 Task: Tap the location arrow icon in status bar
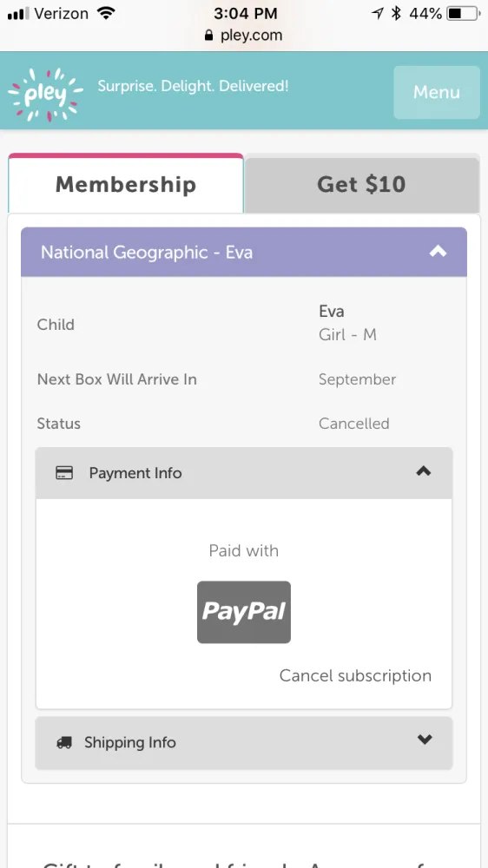click(x=378, y=13)
